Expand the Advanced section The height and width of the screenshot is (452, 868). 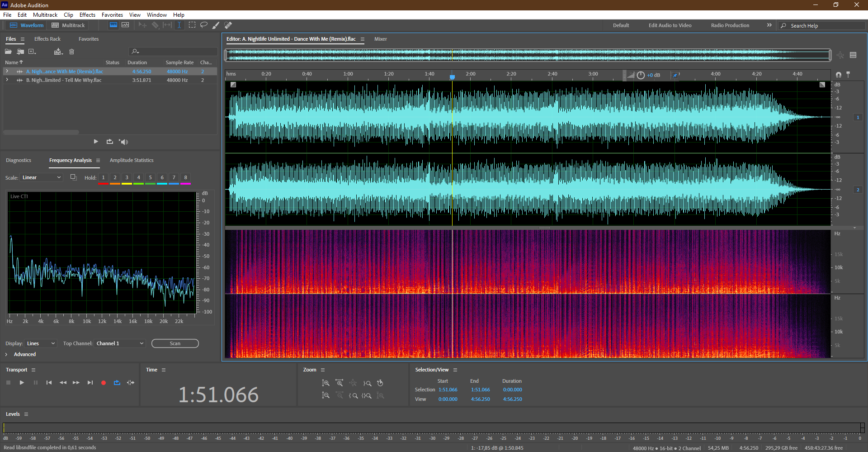coord(6,354)
